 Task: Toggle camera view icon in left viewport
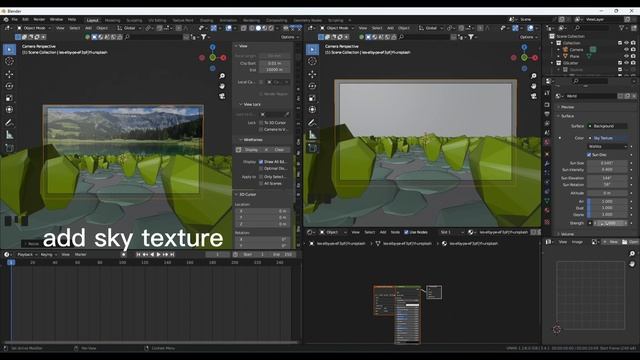(x=222, y=96)
